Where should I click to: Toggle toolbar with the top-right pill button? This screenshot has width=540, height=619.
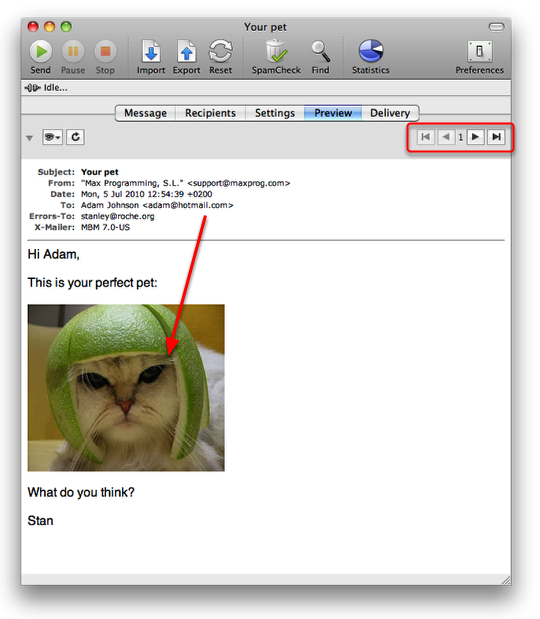pos(496,26)
